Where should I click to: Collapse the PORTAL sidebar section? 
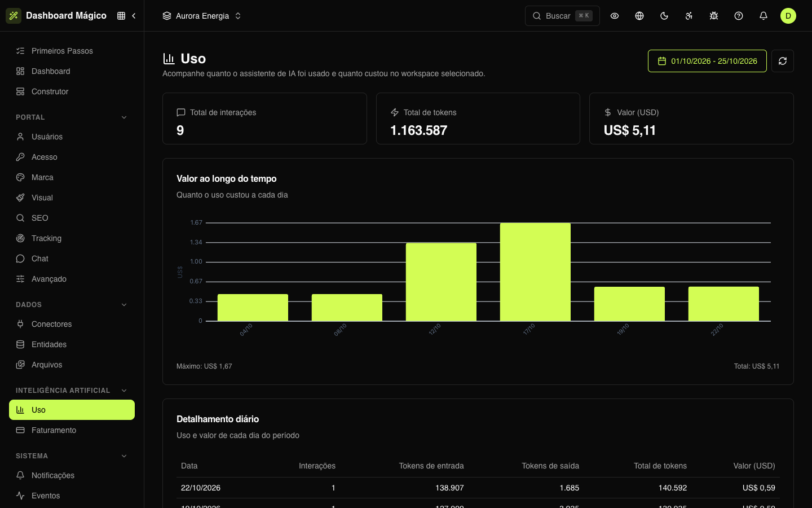pyautogui.click(x=124, y=117)
